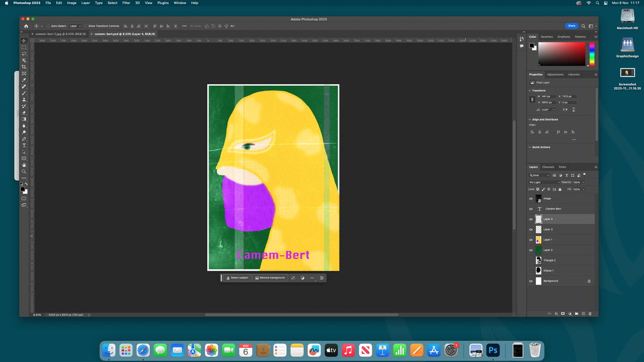Viewport: 644px width, 362px height.
Task: Select the Hand tool
Action: click(24, 165)
